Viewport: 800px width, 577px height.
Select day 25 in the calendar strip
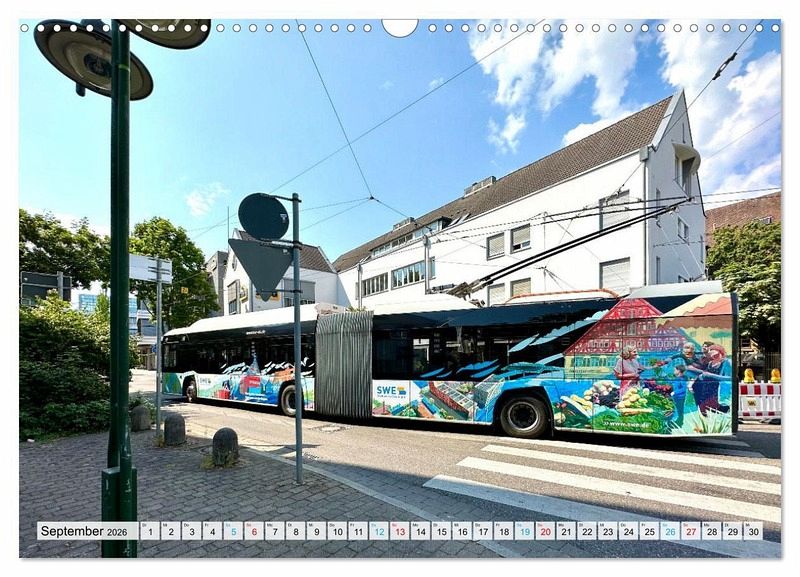point(650,531)
